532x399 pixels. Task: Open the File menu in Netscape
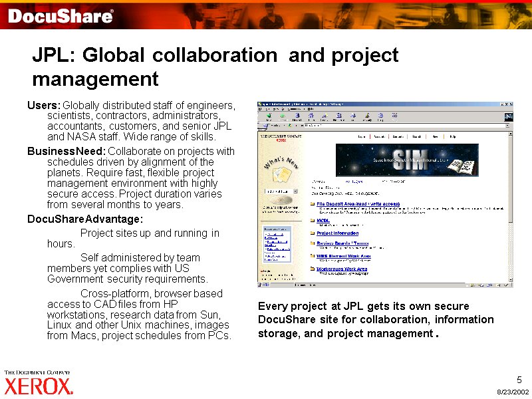(260, 108)
